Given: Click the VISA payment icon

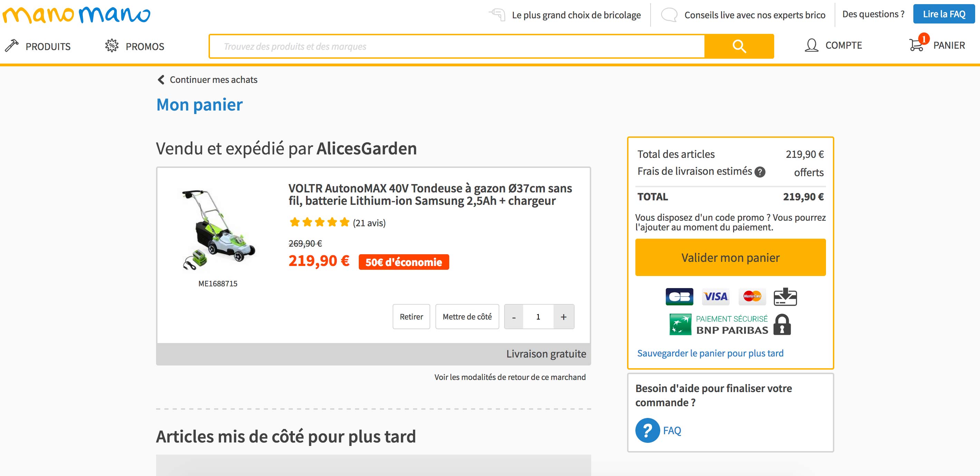Looking at the screenshot, I should tap(715, 297).
